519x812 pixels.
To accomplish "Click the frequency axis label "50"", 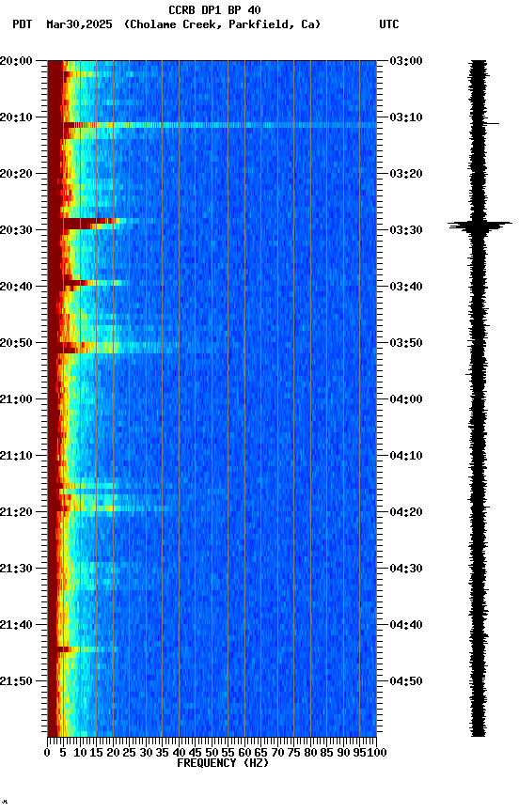I will coord(212,753).
